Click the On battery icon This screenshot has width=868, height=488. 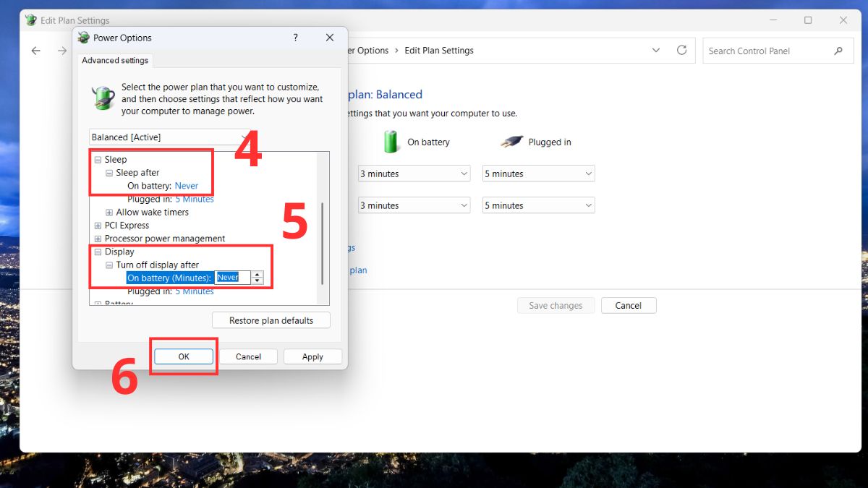[391, 142]
